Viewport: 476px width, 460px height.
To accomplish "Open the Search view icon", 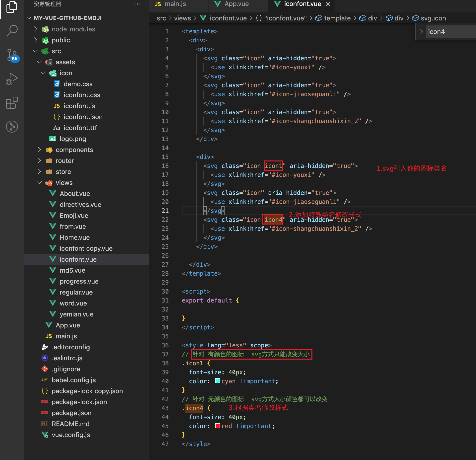I will 12,31.
